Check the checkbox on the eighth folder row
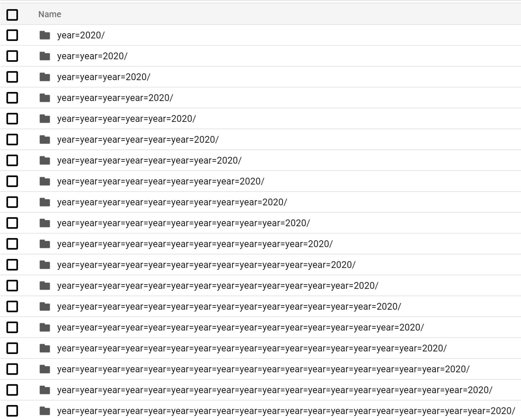 tap(12, 182)
